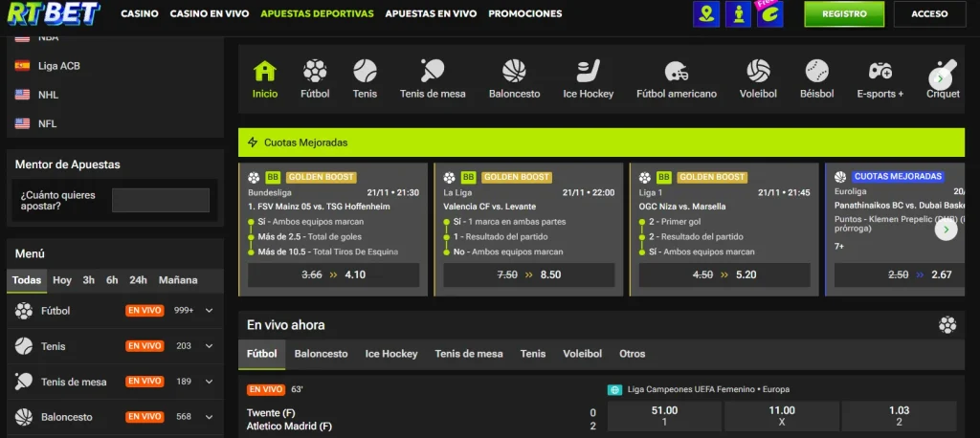Image resolution: width=980 pixels, height=438 pixels.
Task: Bet the 5.20 boosted odds on Niza card
Action: pyautogui.click(x=725, y=274)
